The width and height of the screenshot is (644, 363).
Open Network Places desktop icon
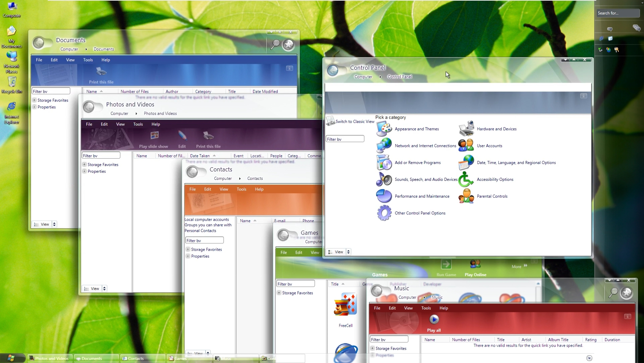click(x=11, y=62)
